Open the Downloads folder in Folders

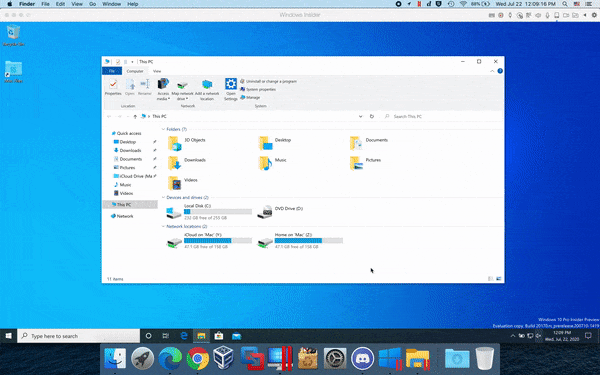click(x=187, y=163)
